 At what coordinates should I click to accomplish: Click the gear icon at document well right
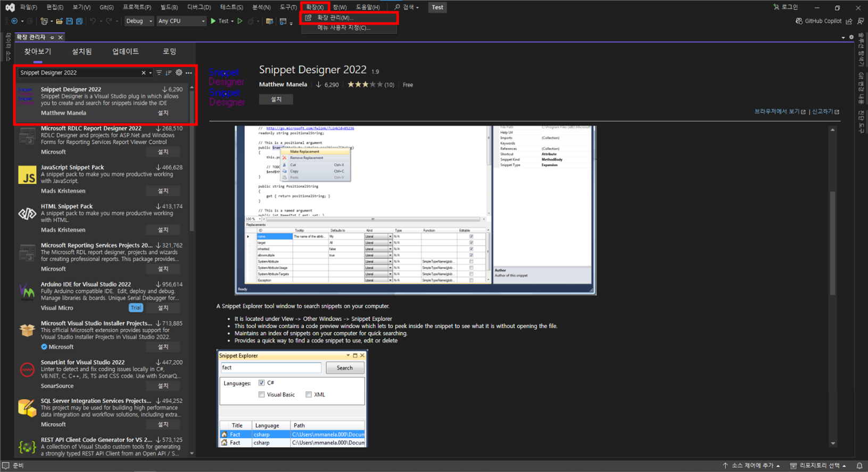(x=852, y=37)
